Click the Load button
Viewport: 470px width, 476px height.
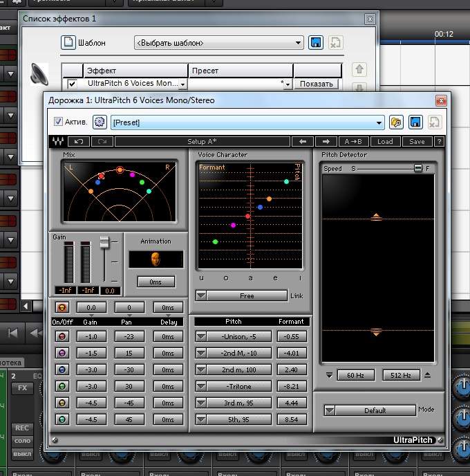coord(385,141)
